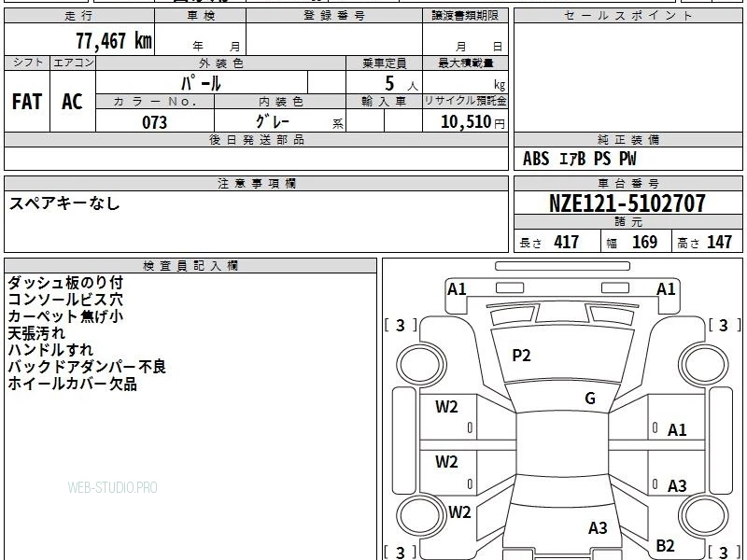Select inspector note コンソールビス穴
This screenshot has width=747, height=560.
65,300
